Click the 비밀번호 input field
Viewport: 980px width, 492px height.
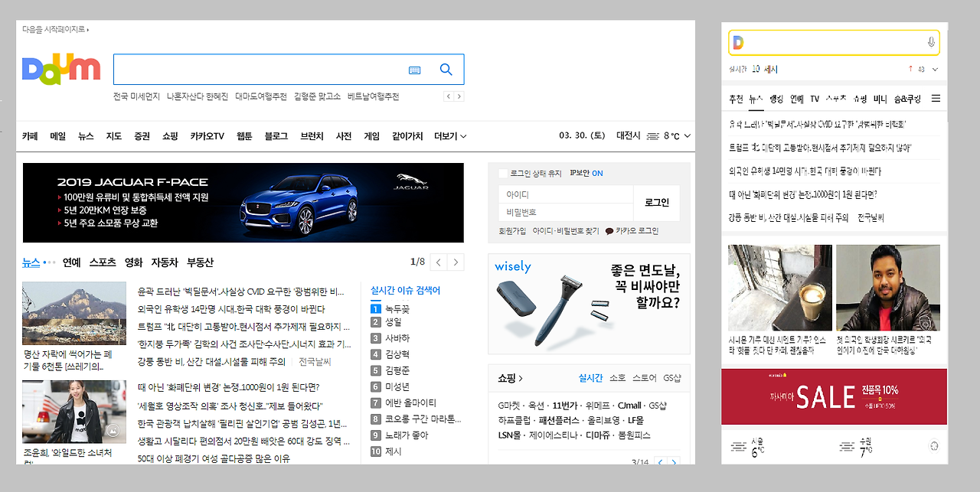click(x=567, y=212)
